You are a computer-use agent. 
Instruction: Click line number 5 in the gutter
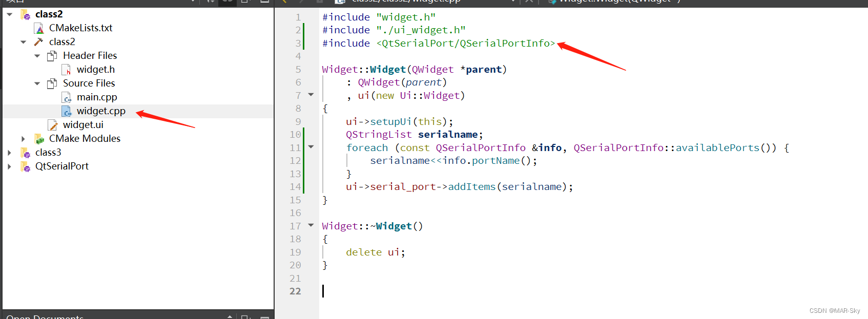298,70
